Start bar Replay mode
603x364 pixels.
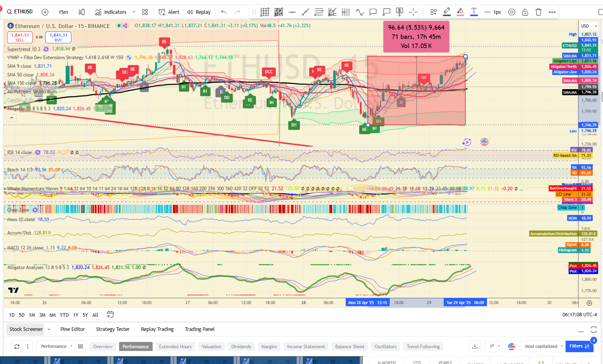pyautogui.click(x=199, y=12)
